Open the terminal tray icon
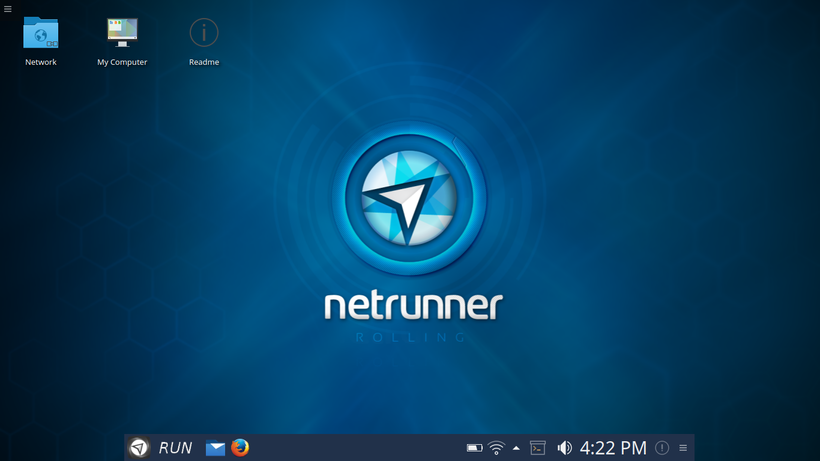The image size is (820, 461). coord(538,448)
